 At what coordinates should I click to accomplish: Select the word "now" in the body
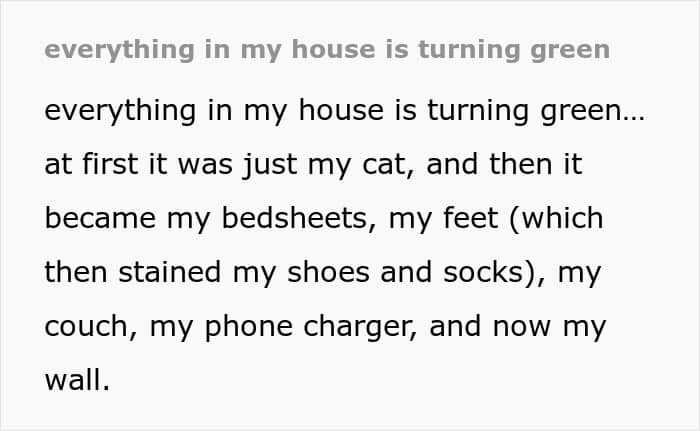522,328
